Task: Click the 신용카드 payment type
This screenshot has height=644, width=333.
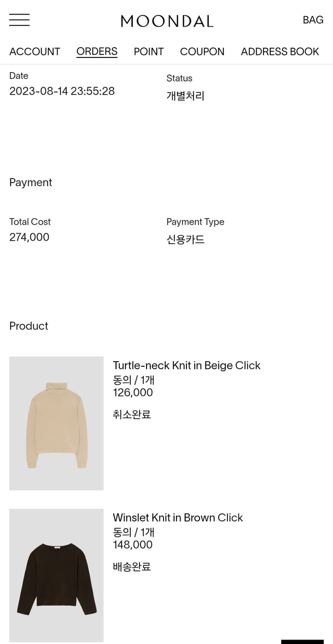Action: [186, 239]
